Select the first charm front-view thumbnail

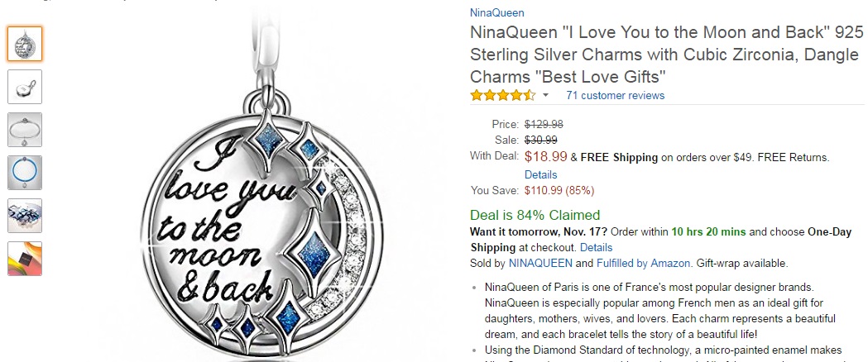tap(25, 44)
